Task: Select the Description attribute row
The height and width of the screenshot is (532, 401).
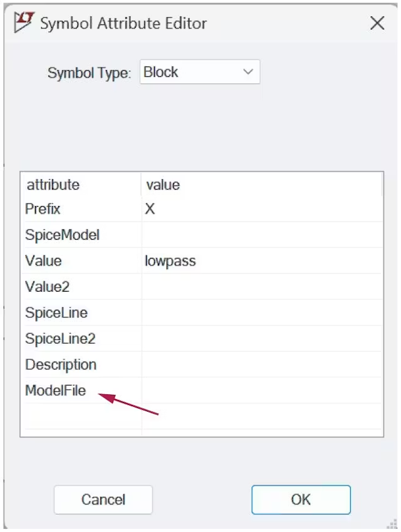Action: coord(61,365)
